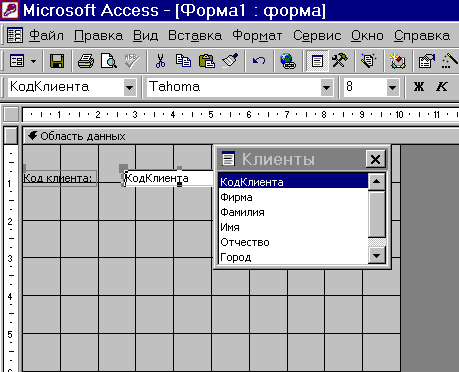Viewport: 459px width, 372px height.
Task: Select Город in the field list
Action: [293, 257]
